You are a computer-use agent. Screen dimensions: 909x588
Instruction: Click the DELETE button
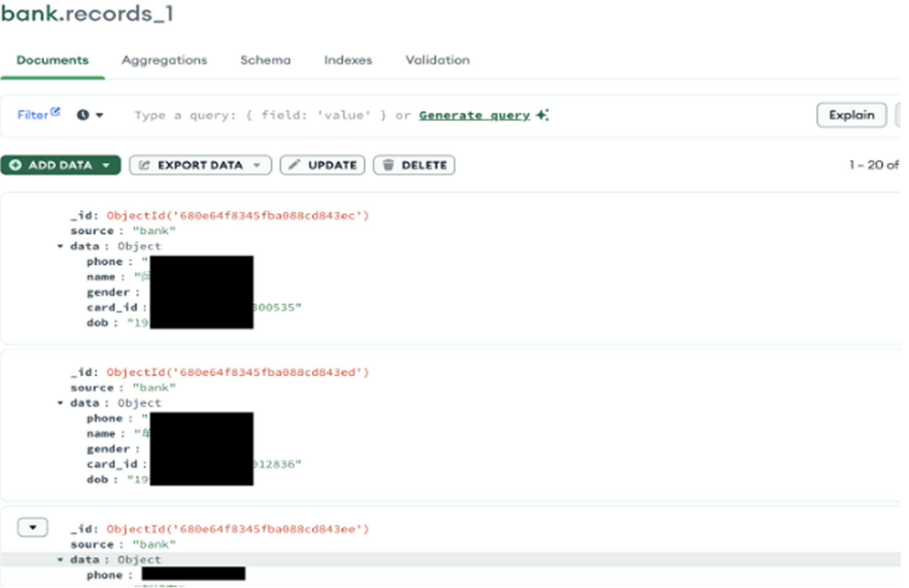click(414, 165)
